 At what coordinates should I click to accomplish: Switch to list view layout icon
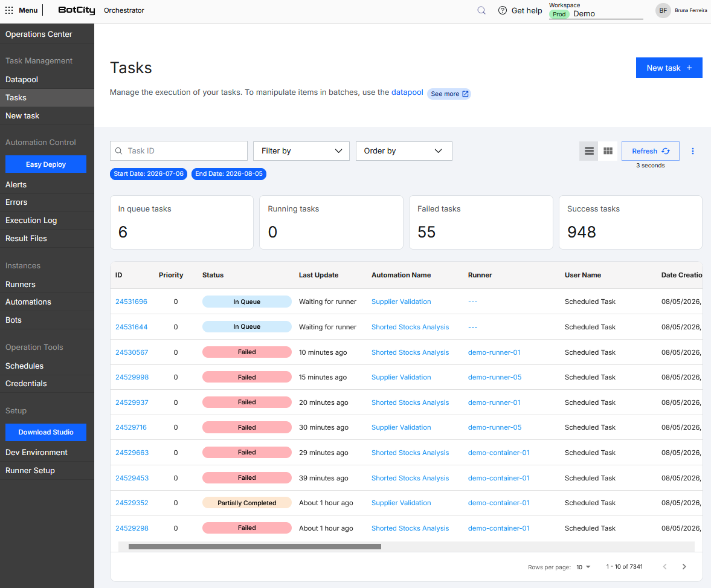(589, 151)
